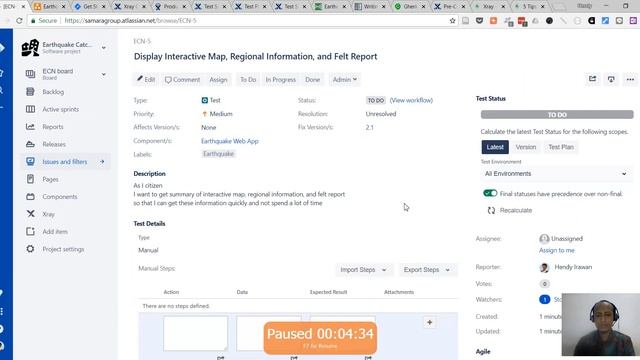Click the watchers count badge
The image size is (640, 360).
(x=544, y=300)
